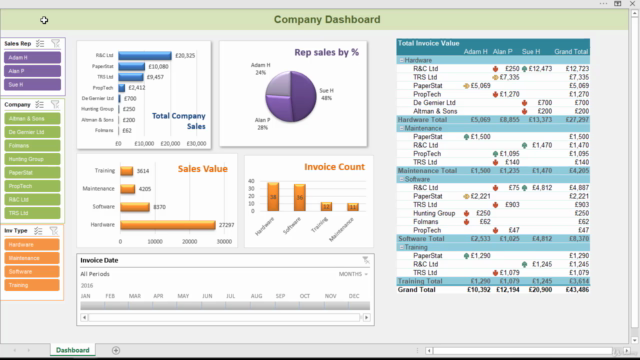The width and height of the screenshot is (640, 360).
Task: Select Folmans company slicer button
Action: pos(32,145)
